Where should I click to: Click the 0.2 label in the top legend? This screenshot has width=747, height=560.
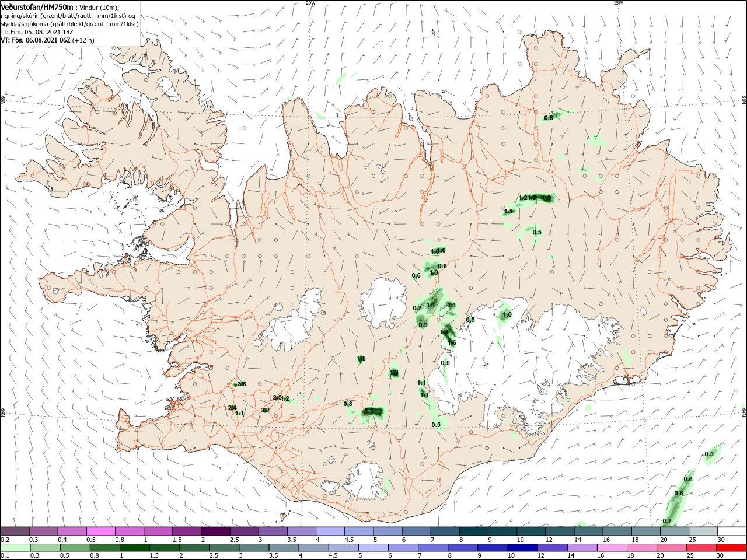pyautogui.click(x=5, y=540)
